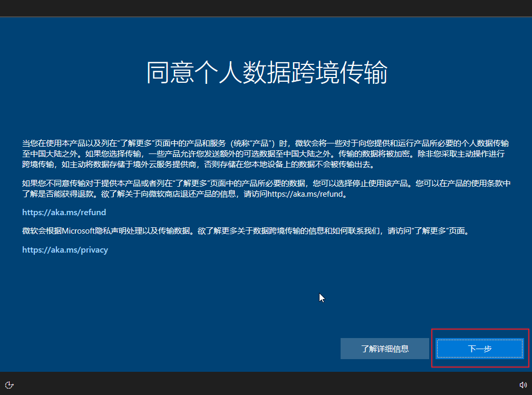Click the sentence starting 微软会根据Microsoft隐私声明
Image resolution: width=532 pixels, height=395 pixels.
click(247, 231)
